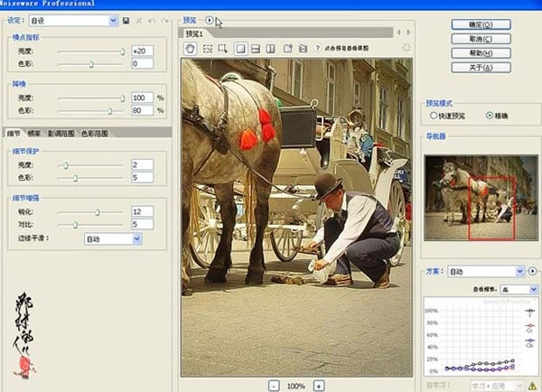Toggle the Cr curve in the noise graph legend
Screen dimensions: 542x392
click(x=529, y=327)
